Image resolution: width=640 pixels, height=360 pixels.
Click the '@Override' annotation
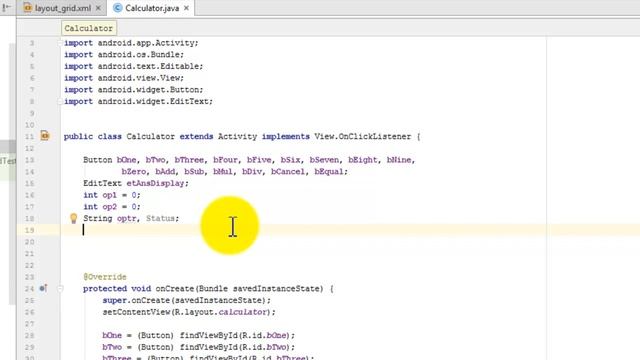105,277
